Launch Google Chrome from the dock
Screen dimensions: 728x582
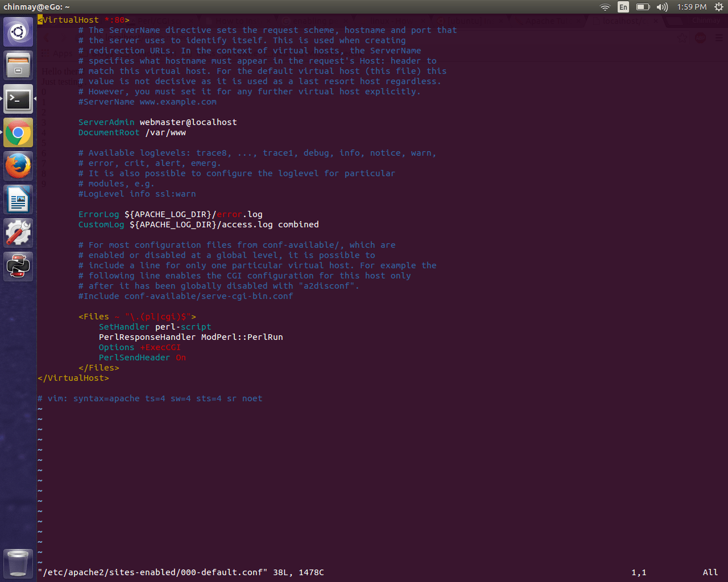18,132
